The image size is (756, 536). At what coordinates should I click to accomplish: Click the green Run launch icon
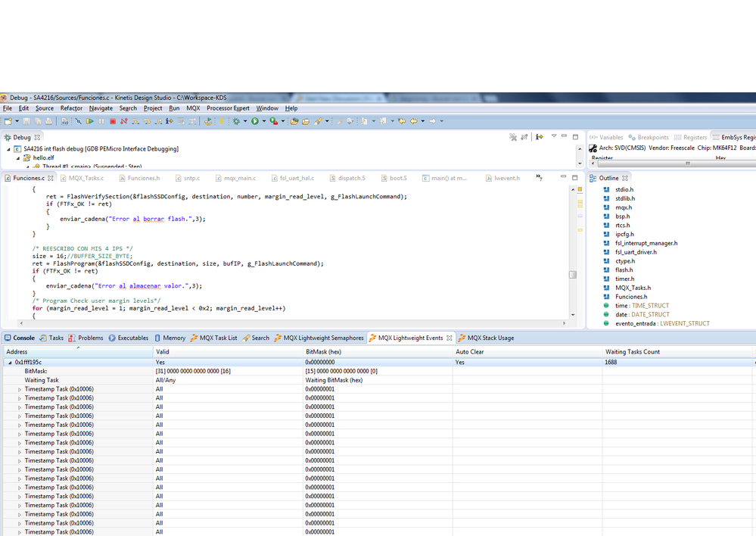[x=255, y=121]
